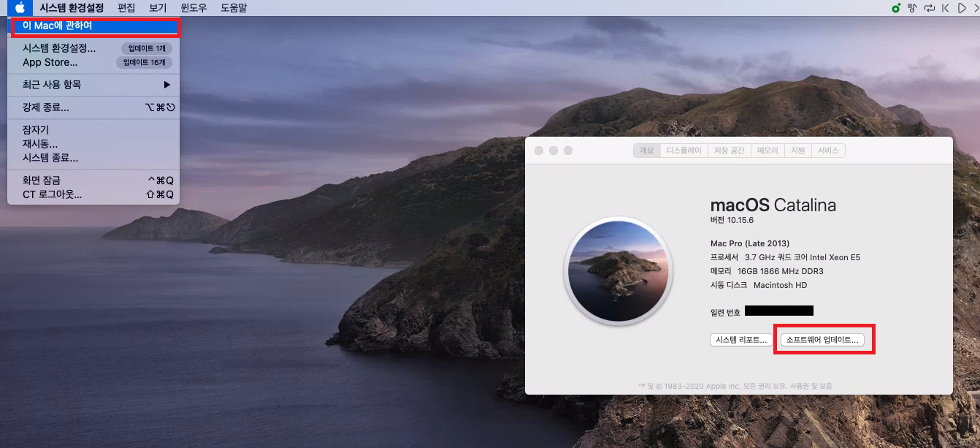Choose '시스템 종료...' menu entry
The image size is (980, 448).
pos(93,158)
